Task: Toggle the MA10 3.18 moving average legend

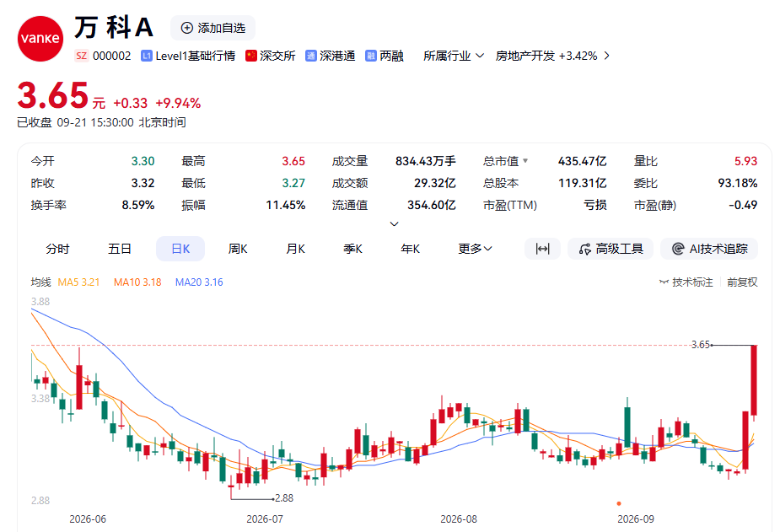Action: click(x=137, y=282)
